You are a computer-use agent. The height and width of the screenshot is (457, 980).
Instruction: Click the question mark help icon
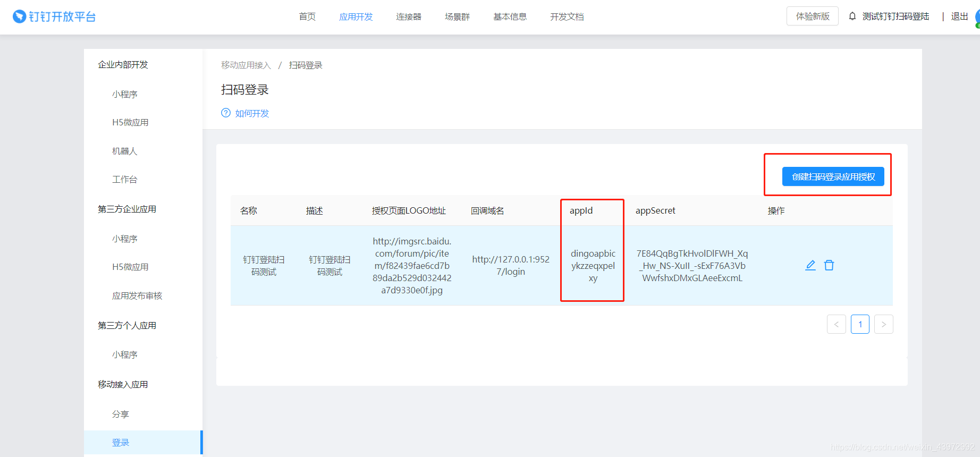(226, 113)
